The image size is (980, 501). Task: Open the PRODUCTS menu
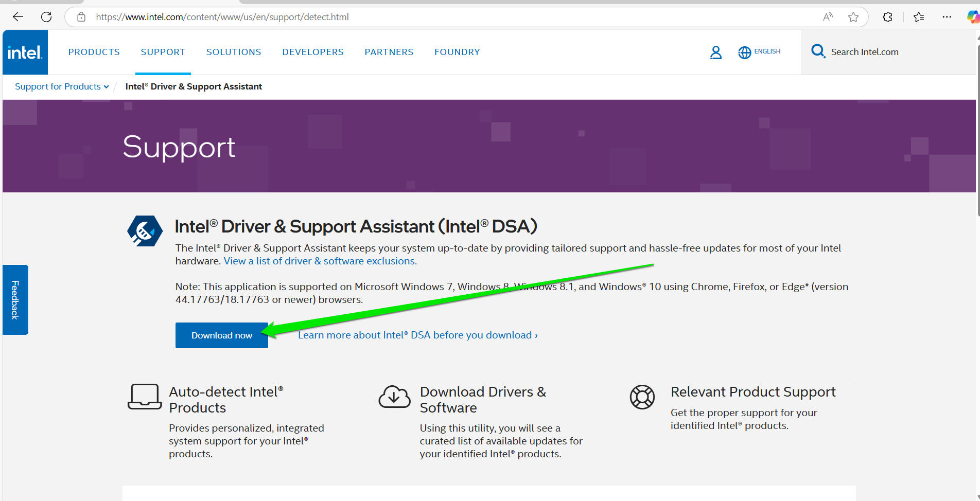(x=94, y=52)
